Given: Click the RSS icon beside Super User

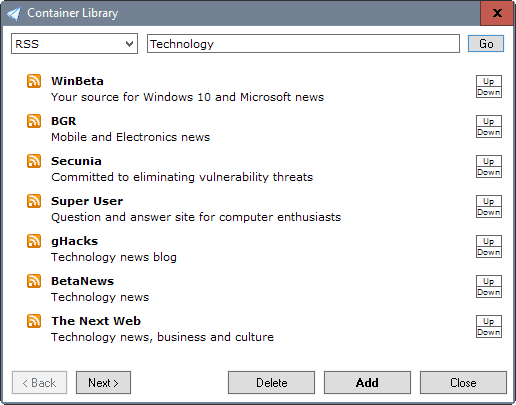Looking at the screenshot, I should (x=34, y=201).
